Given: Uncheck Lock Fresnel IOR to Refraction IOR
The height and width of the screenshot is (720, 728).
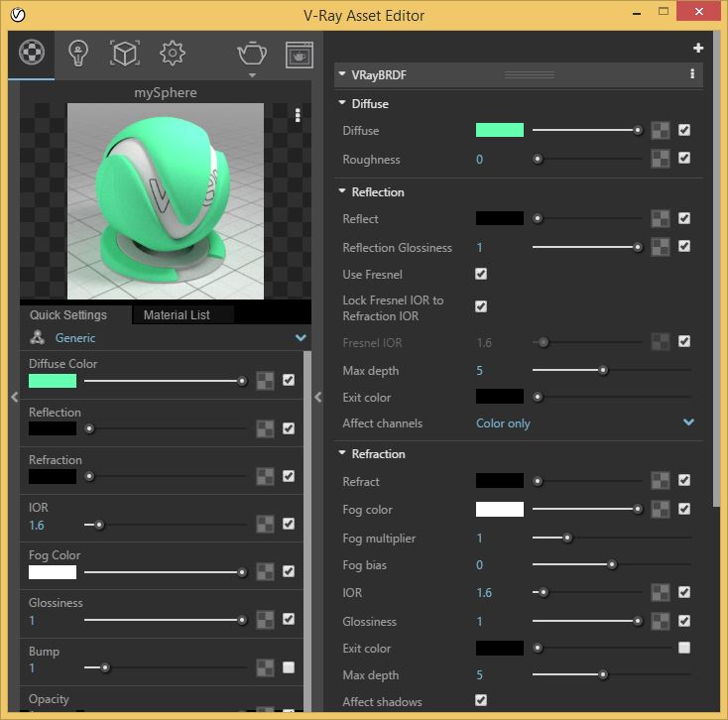Looking at the screenshot, I should tap(481, 306).
